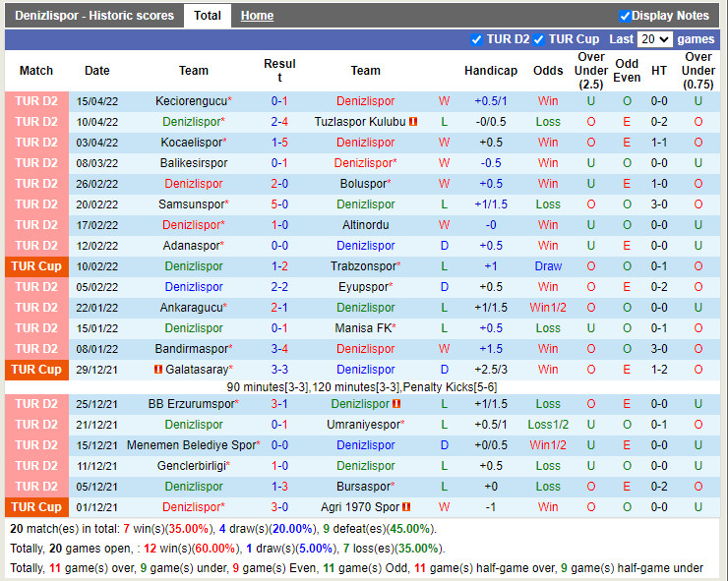Open the Last games count dropdown
The width and height of the screenshot is (728, 581).
(x=654, y=39)
